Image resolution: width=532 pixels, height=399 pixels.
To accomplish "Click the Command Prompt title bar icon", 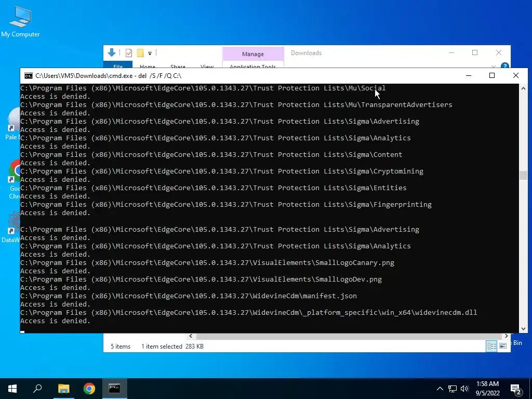I will (29, 76).
